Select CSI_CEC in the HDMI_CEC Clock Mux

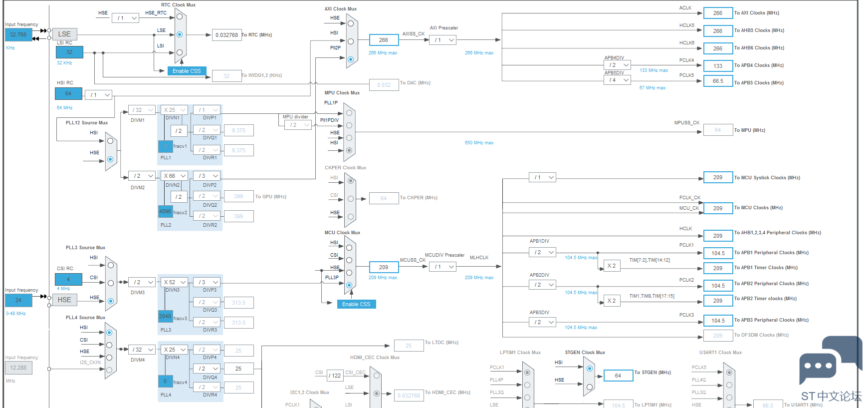tap(377, 376)
